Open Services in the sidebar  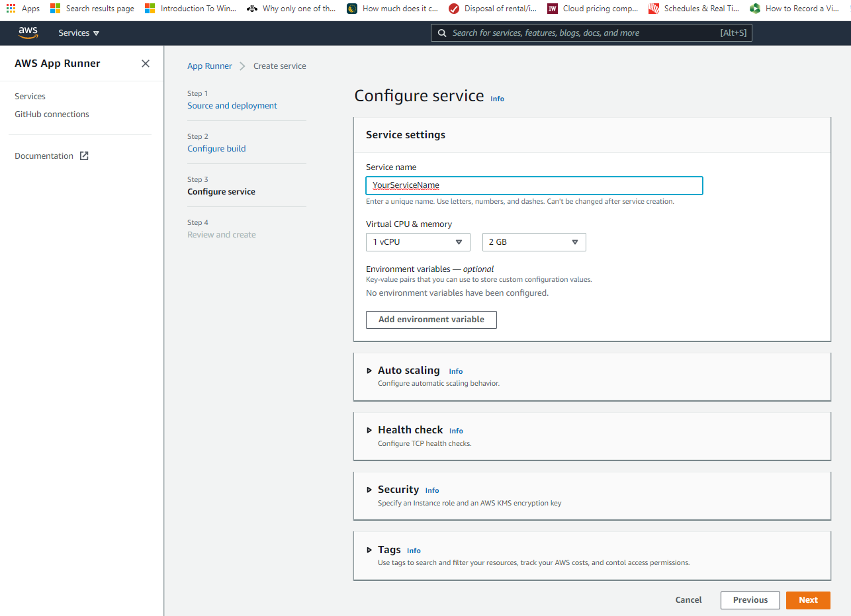click(x=30, y=97)
